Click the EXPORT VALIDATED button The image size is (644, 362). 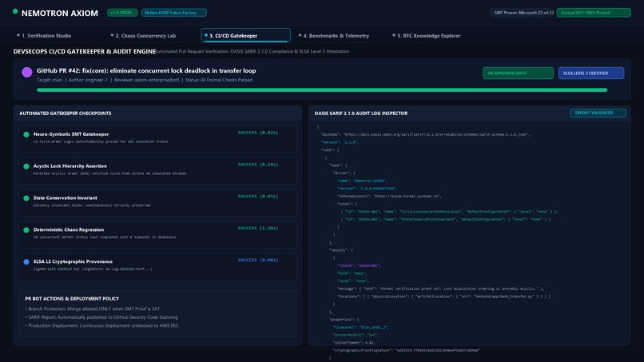point(598,113)
